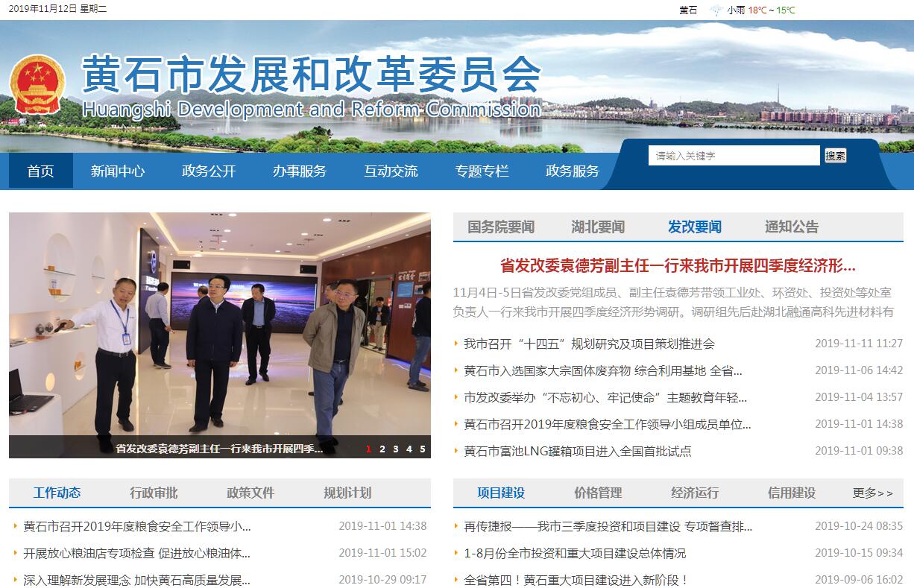Click the 黄石 city weather label
This screenshot has width=914, height=588.
(x=688, y=10)
